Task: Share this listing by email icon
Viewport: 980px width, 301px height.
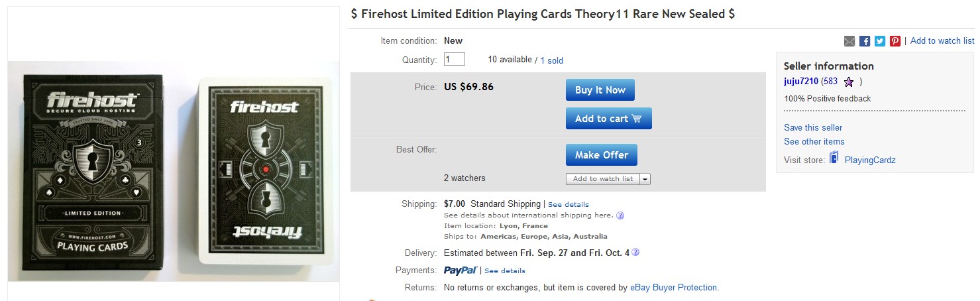Action: click(x=849, y=41)
